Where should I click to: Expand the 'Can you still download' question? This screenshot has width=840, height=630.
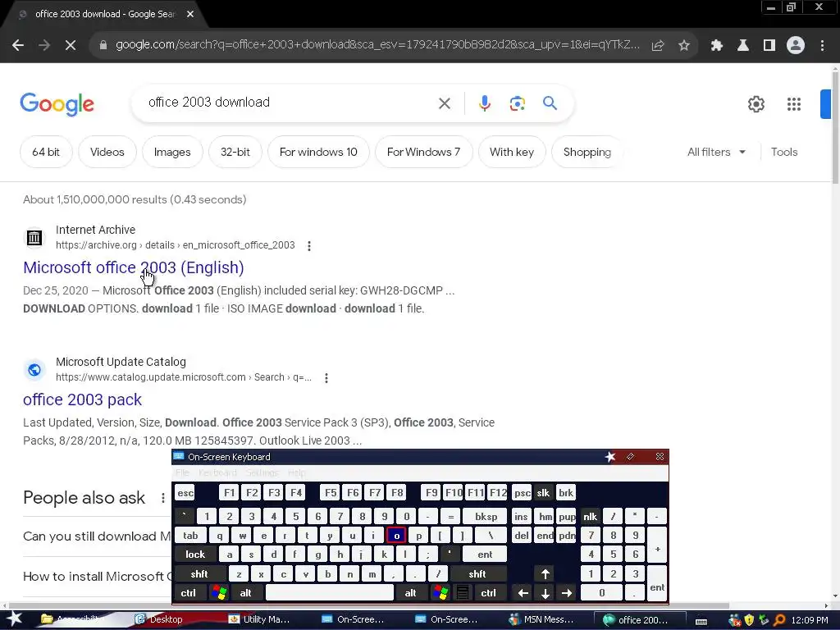pos(97,536)
